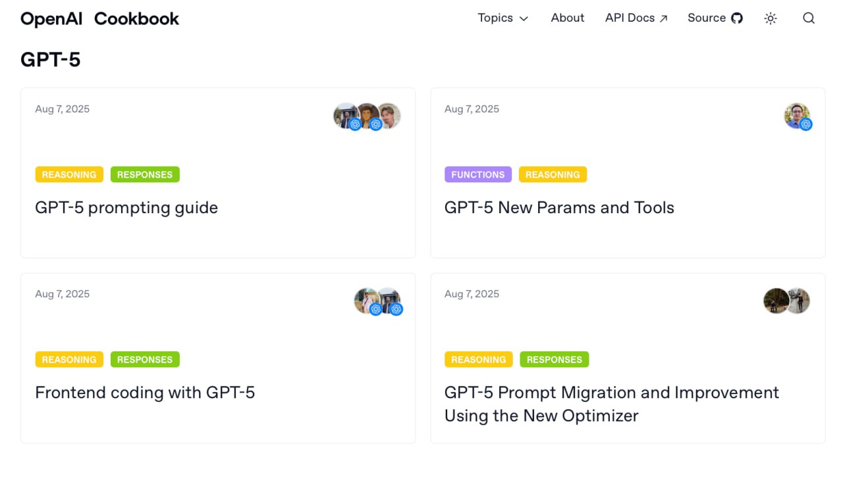Click REASONING tag on GPT-5 prompting guide card
The image size is (843, 504).
pos(69,174)
